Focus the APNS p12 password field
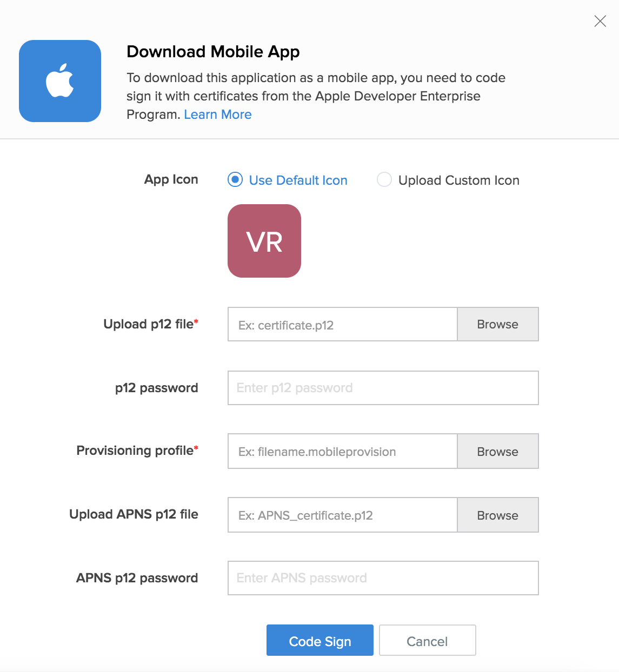 click(x=383, y=578)
